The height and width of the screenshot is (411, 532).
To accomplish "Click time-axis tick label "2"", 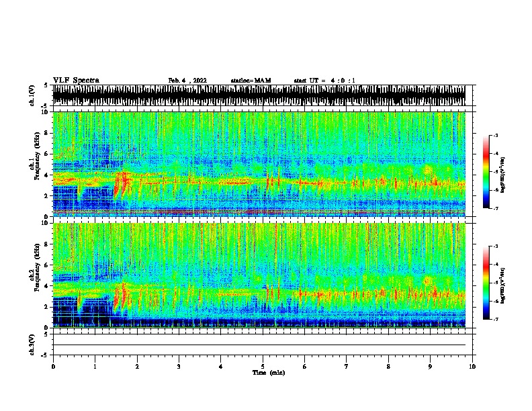I will click(x=137, y=367).
